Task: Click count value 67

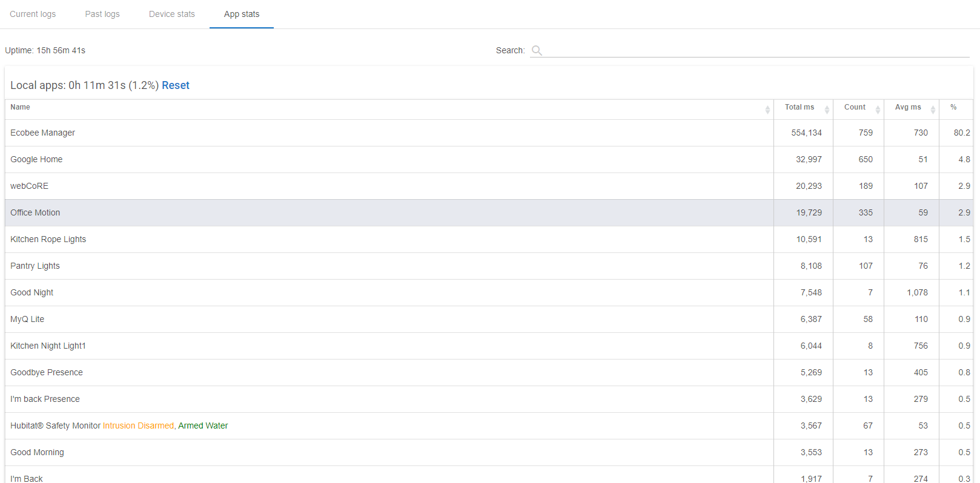Action: click(868, 425)
